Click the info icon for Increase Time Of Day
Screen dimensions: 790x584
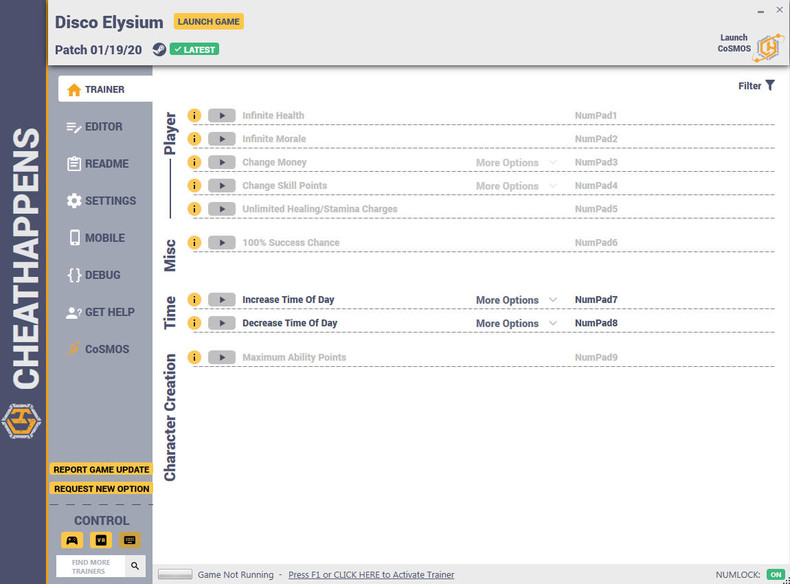(x=194, y=300)
